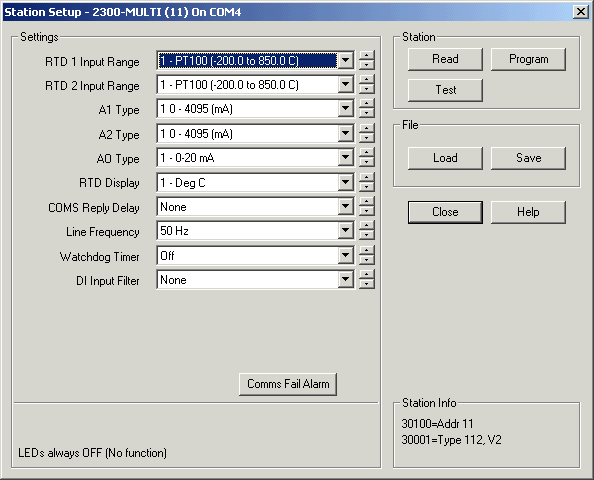The image size is (594, 480).
Task: Expand the Watchdog Timer dropdown
Action: (x=345, y=255)
